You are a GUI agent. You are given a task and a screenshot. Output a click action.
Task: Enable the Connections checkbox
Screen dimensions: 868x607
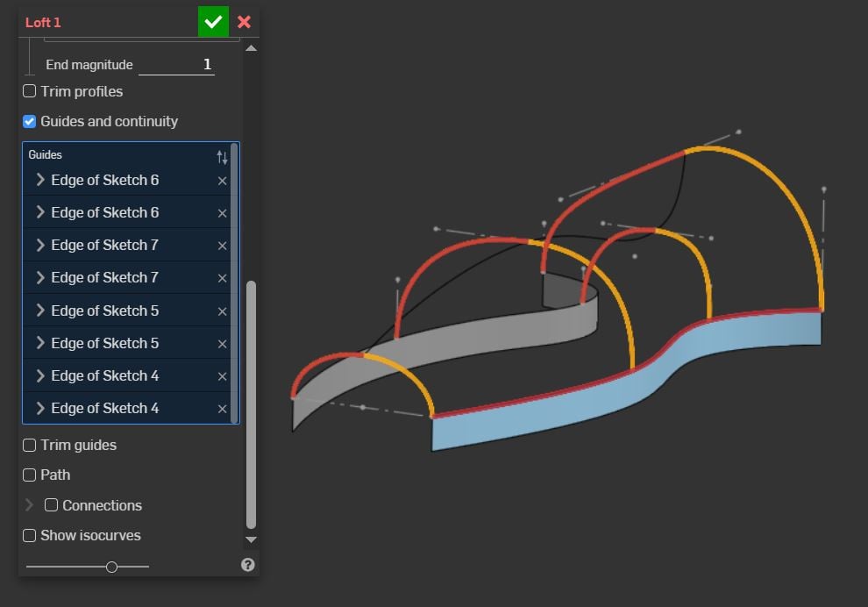[51, 505]
